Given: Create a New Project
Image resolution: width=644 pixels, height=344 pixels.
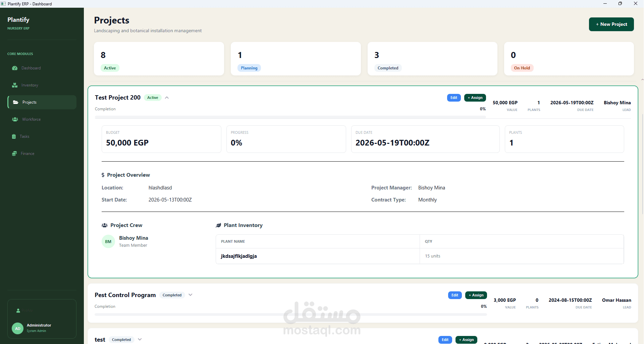Looking at the screenshot, I should tap(611, 24).
